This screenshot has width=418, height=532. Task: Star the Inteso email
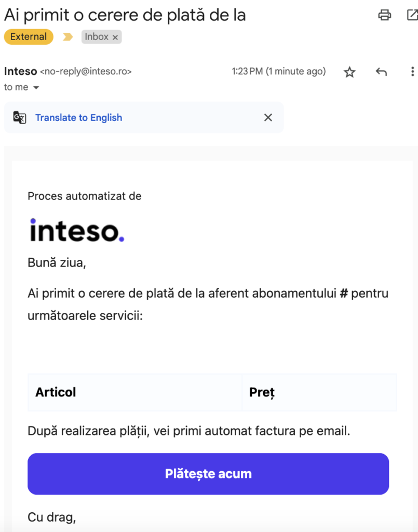click(x=349, y=72)
